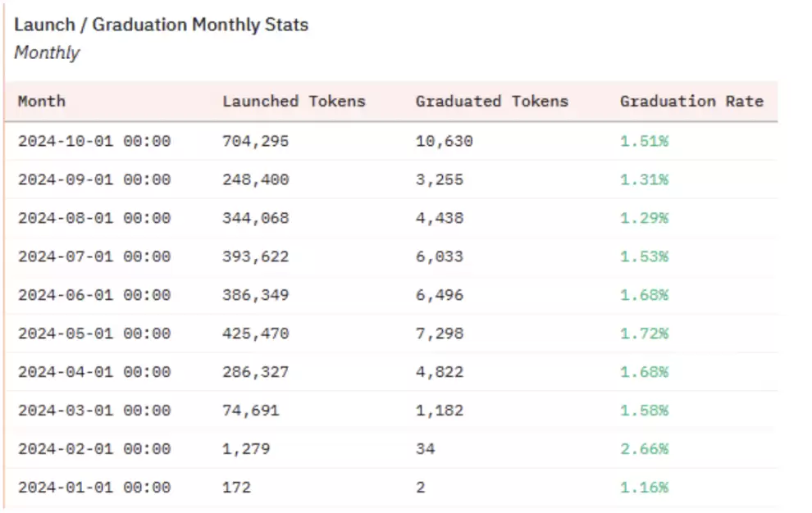This screenshot has height=513, width=812.
Task: Click the Month column header
Action: 42,102
